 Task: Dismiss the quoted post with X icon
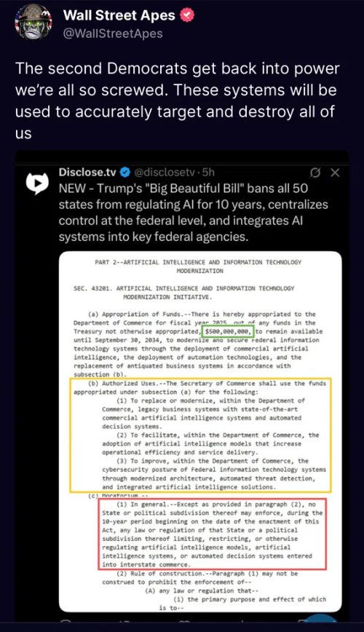(335, 173)
